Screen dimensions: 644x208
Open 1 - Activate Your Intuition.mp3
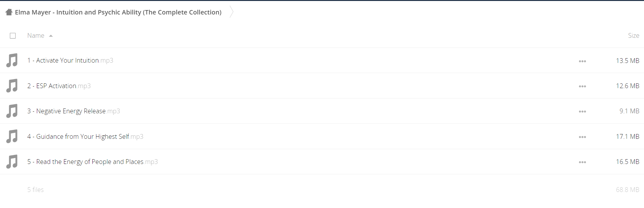coord(70,60)
